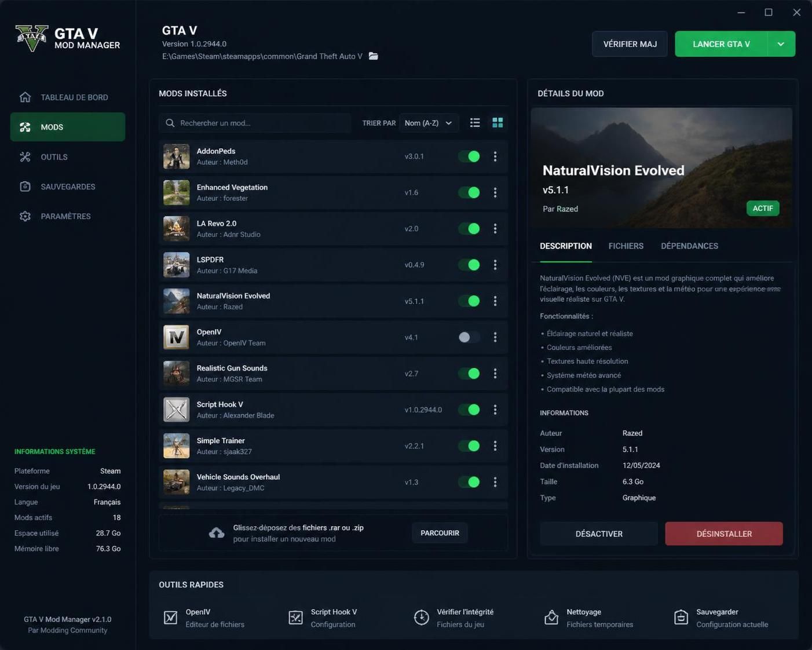This screenshot has width=812, height=650.
Task: Open the Mods section in sidebar
Action: tap(68, 127)
